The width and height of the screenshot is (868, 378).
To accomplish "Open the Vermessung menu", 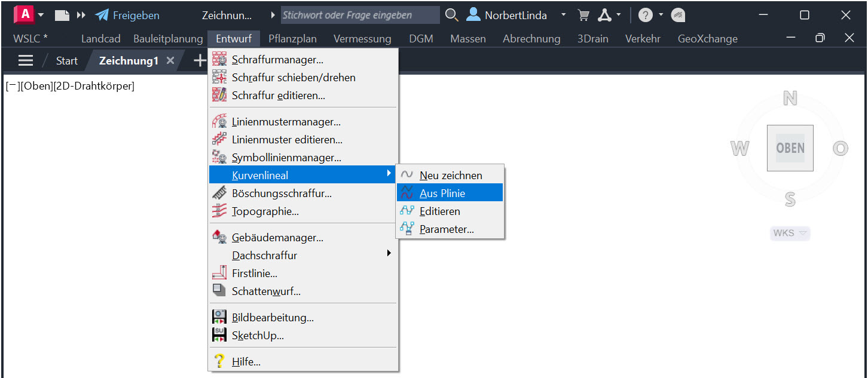I will [362, 39].
